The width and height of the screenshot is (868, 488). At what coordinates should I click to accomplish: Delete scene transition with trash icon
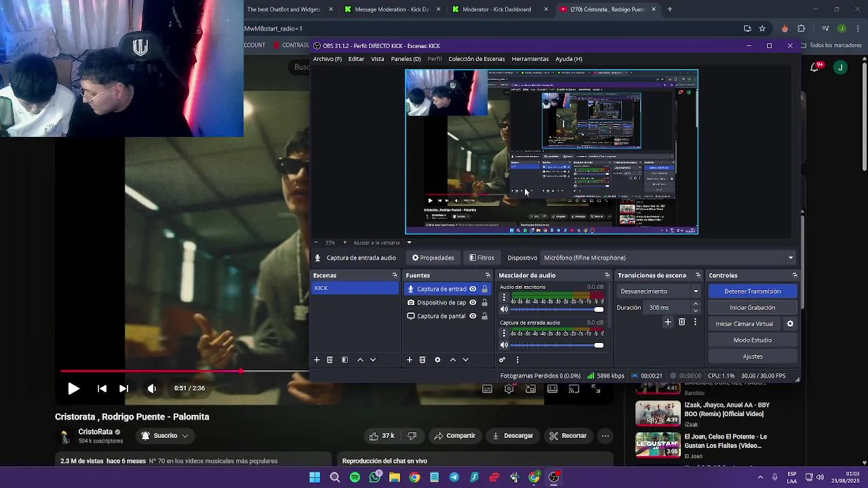point(682,323)
